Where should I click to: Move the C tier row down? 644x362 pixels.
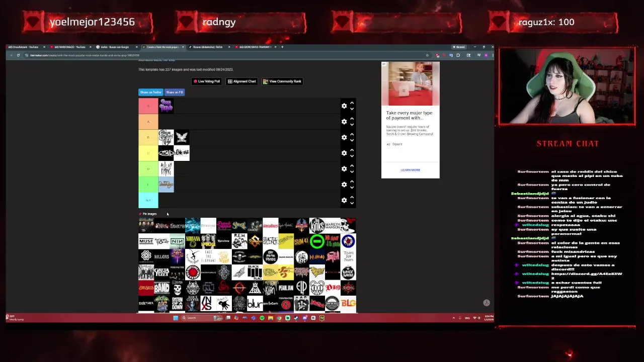(x=352, y=156)
